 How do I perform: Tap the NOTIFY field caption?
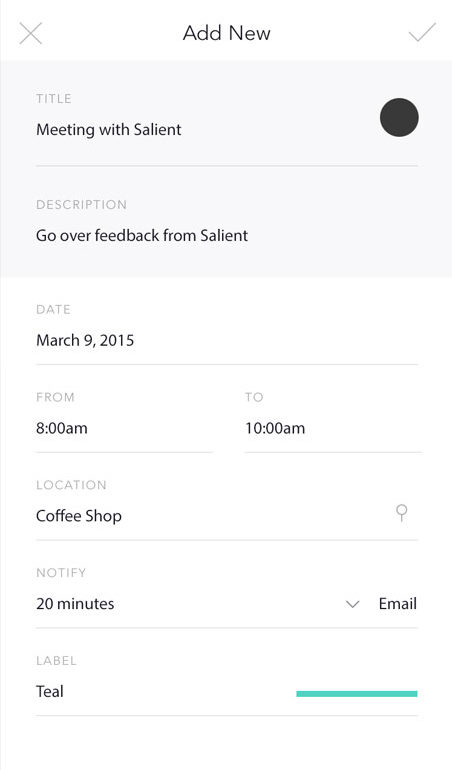pyautogui.click(x=61, y=573)
